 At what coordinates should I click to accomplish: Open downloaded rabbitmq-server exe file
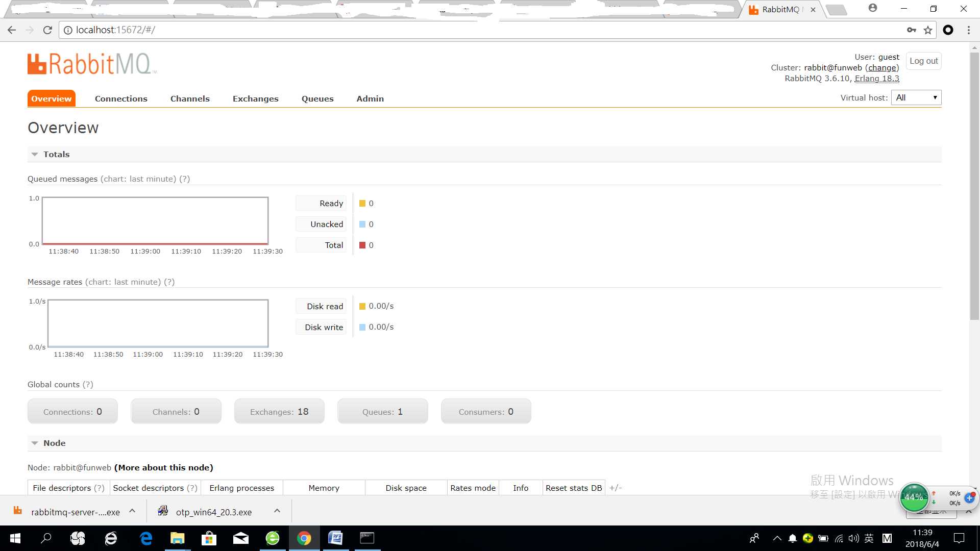(75, 512)
